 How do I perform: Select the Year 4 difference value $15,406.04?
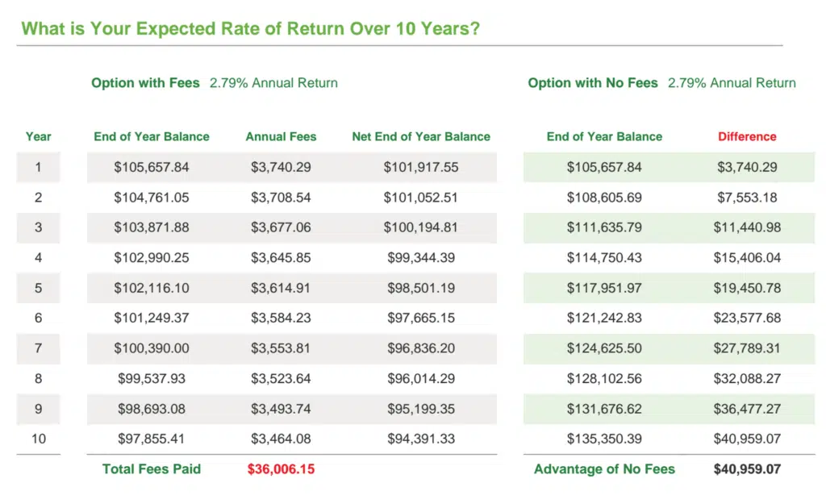coord(747,258)
